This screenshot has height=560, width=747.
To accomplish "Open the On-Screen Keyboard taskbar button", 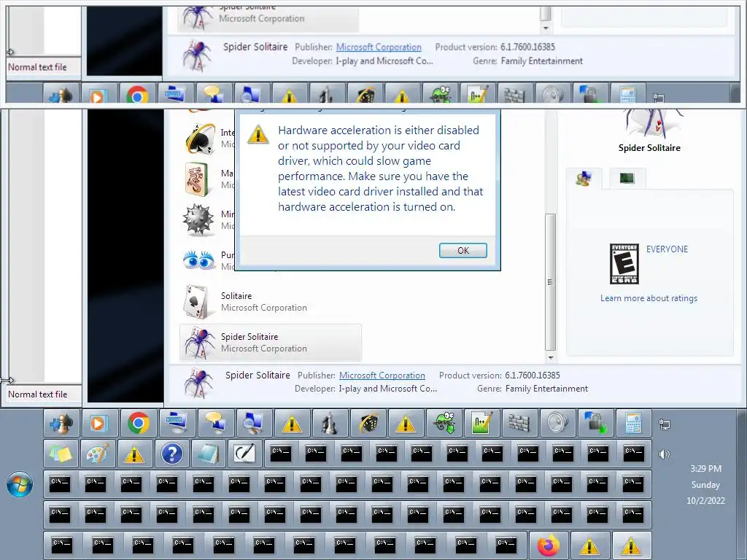I will 177,423.
